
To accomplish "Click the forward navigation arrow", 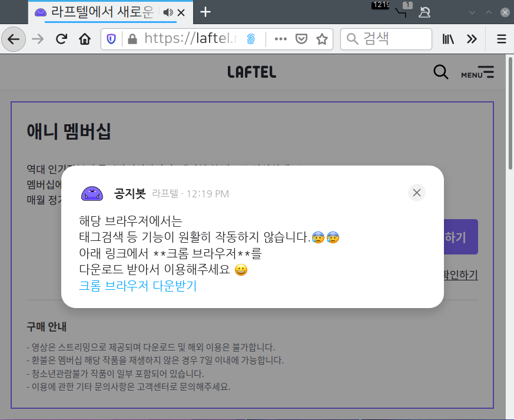I will (x=38, y=39).
